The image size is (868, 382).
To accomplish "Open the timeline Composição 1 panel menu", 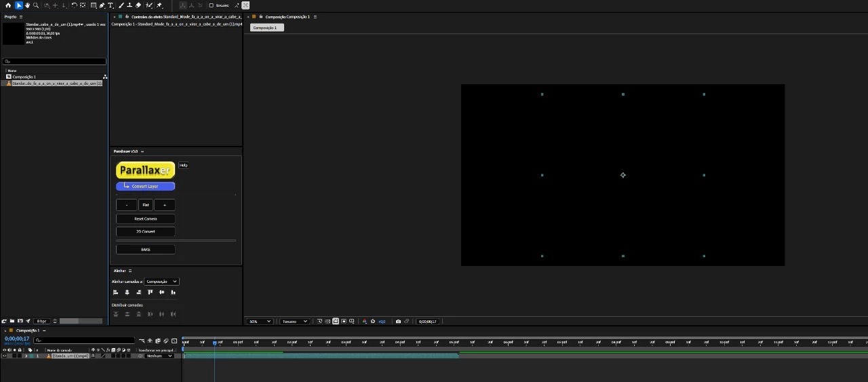I will (44, 330).
